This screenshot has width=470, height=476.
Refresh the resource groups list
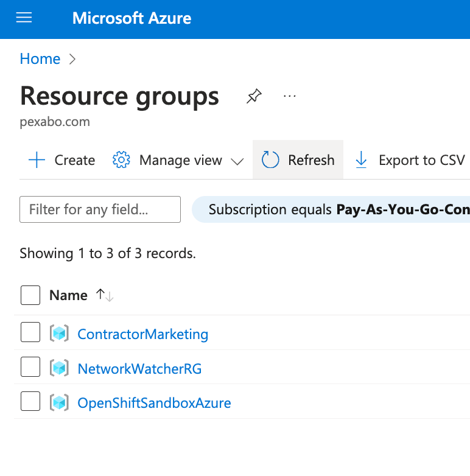tap(298, 159)
